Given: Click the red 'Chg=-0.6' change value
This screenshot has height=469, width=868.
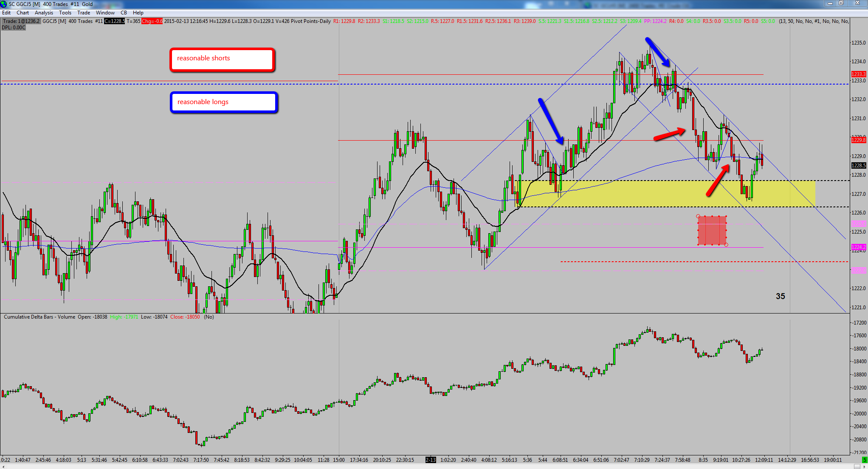Looking at the screenshot, I should (x=152, y=21).
